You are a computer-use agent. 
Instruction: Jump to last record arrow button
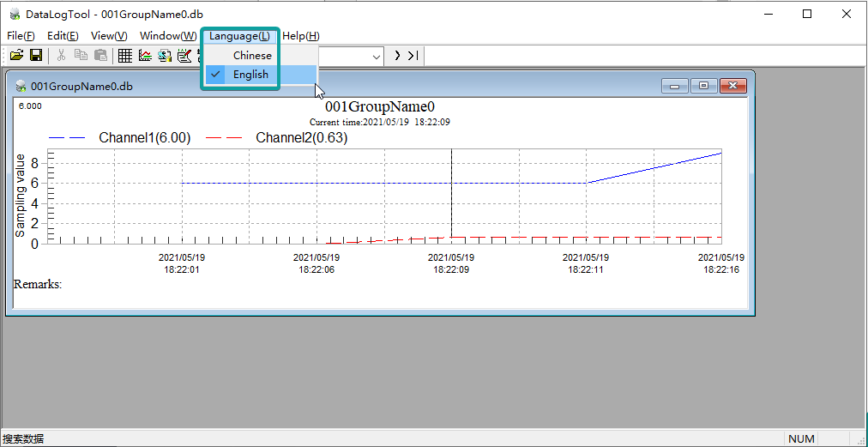413,56
